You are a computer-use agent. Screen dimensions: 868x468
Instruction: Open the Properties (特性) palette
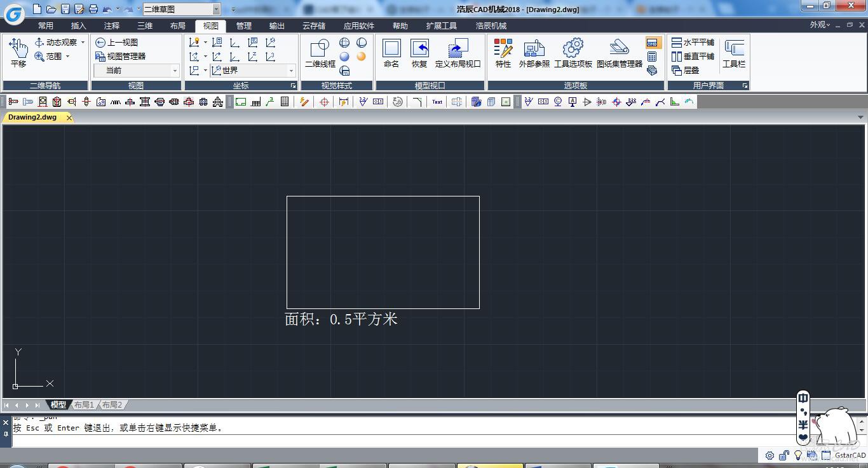pos(503,52)
